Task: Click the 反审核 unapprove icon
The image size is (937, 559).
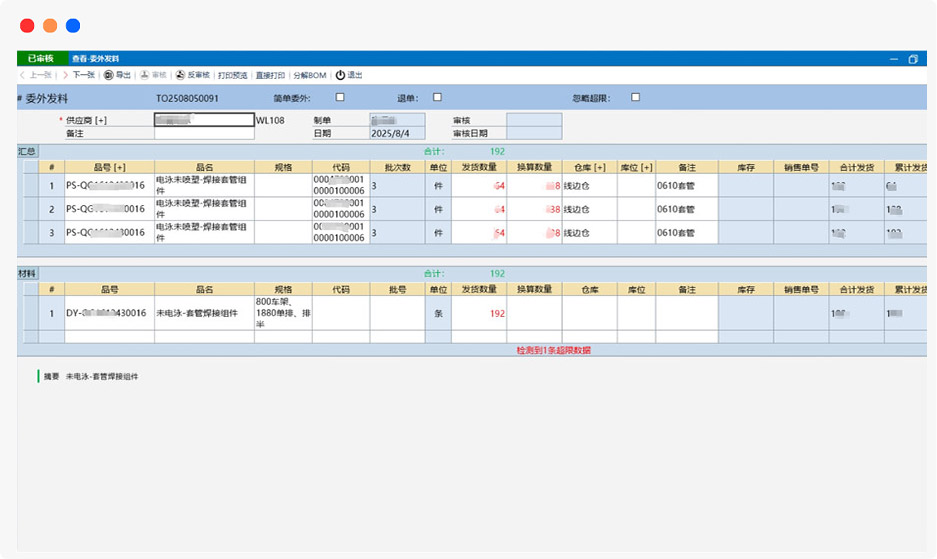Action: tap(180, 75)
